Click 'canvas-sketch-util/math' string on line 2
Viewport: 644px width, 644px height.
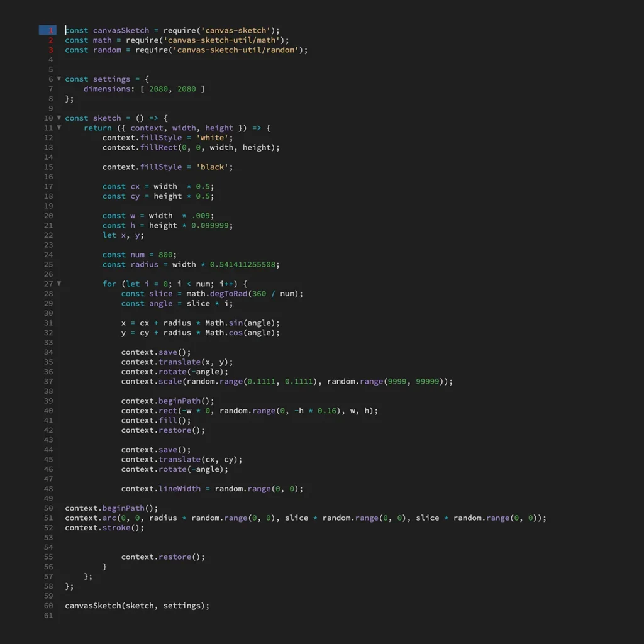point(221,40)
